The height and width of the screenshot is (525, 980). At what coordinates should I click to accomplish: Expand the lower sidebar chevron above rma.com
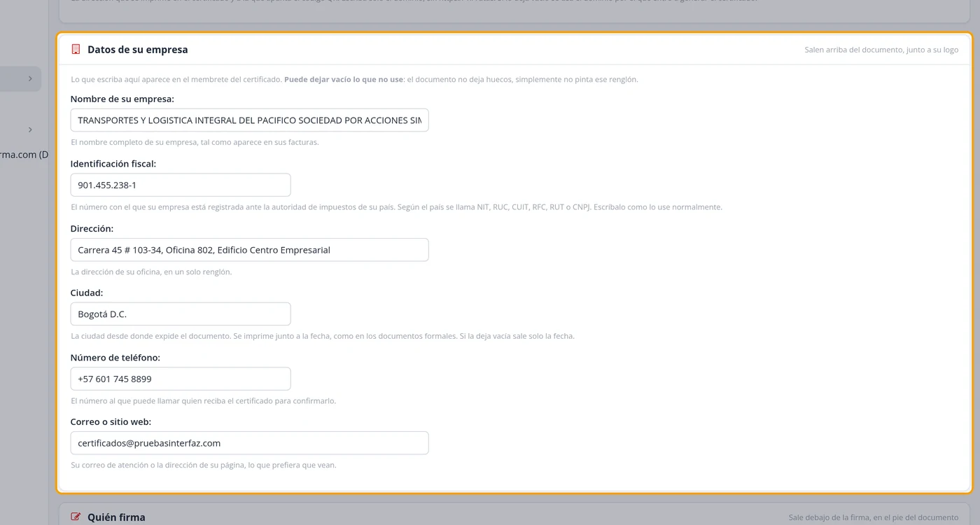30,129
